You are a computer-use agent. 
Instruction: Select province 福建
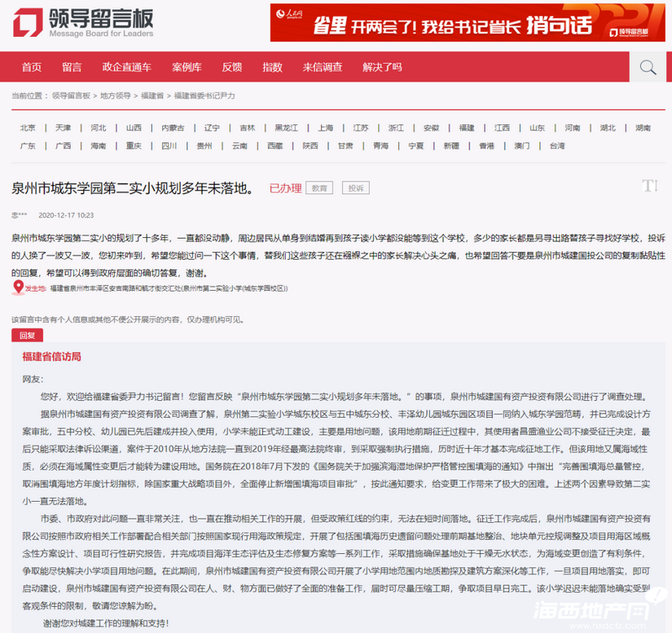point(467,128)
